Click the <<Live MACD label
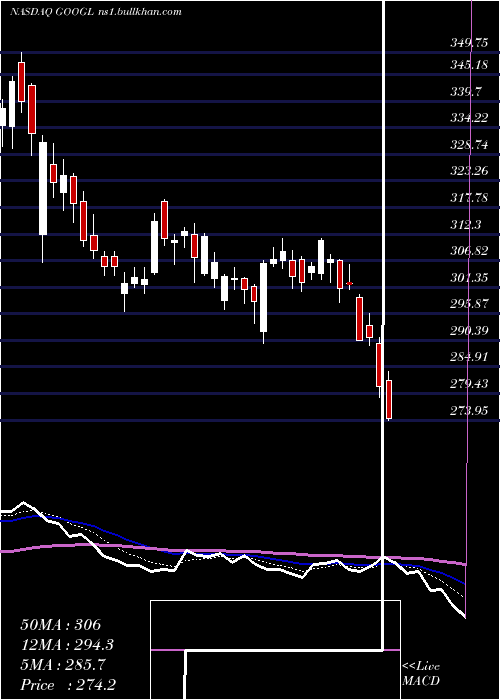 click(421, 674)
